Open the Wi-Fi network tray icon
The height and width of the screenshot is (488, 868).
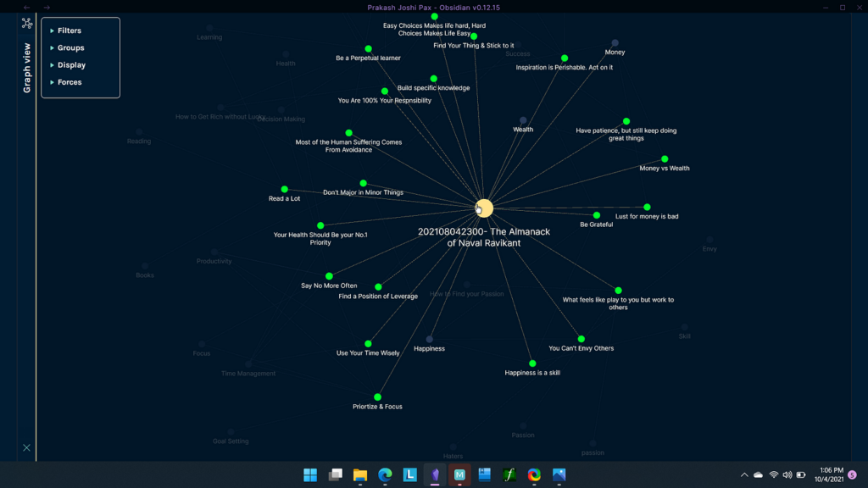pos(773,474)
